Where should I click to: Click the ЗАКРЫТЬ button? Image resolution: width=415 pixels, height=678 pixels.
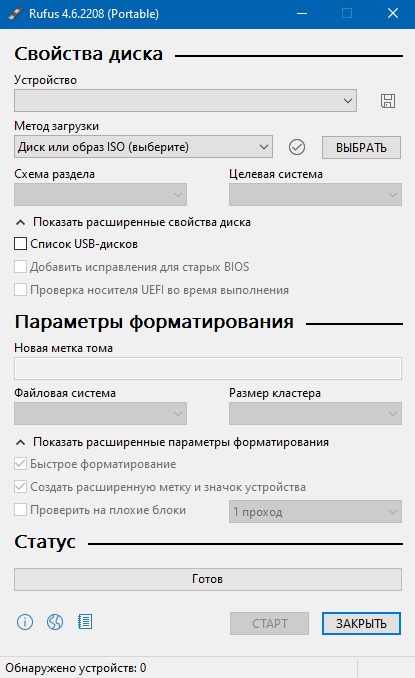[361, 624]
